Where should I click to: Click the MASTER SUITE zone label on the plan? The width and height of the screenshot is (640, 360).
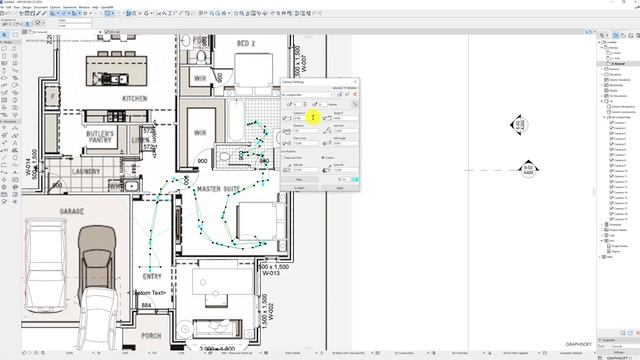point(218,189)
